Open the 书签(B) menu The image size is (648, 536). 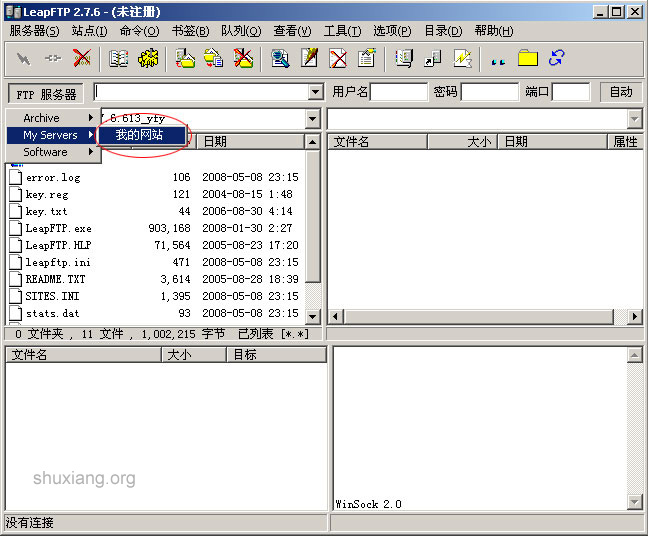[x=191, y=31]
